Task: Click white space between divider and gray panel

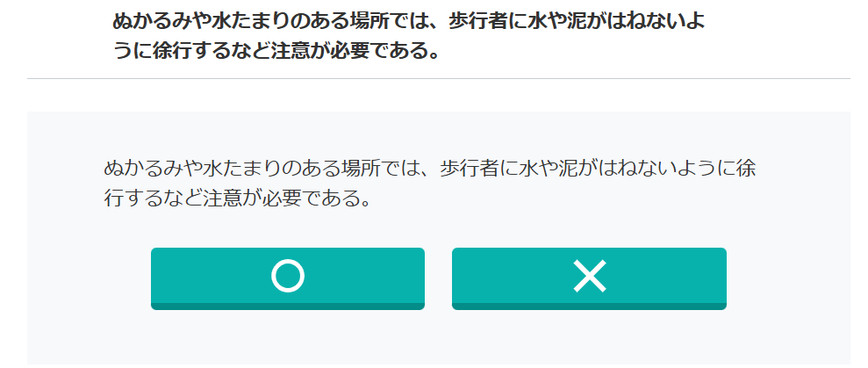Action: point(439,96)
